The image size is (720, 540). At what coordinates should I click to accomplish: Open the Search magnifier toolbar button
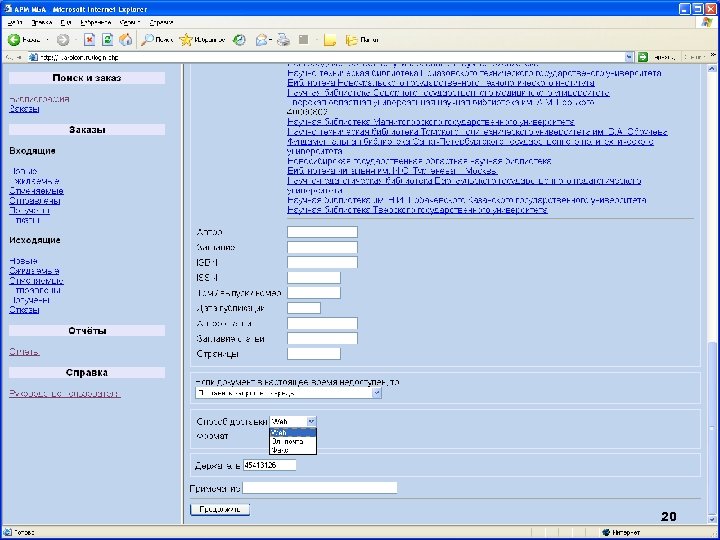click(x=147, y=40)
